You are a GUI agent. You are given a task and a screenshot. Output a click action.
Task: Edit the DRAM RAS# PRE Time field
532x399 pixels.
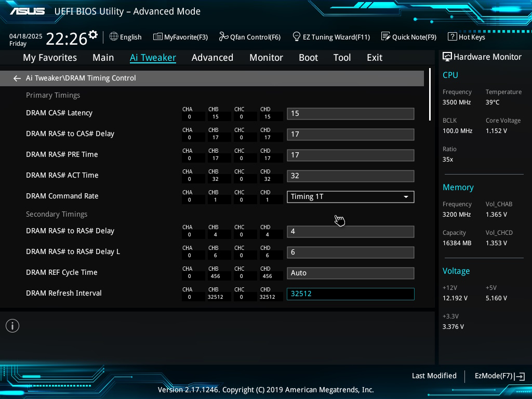point(351,155)
